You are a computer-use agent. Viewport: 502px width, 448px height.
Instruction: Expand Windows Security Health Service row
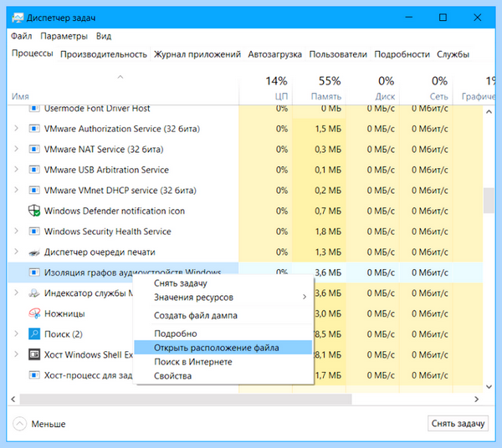17,232
